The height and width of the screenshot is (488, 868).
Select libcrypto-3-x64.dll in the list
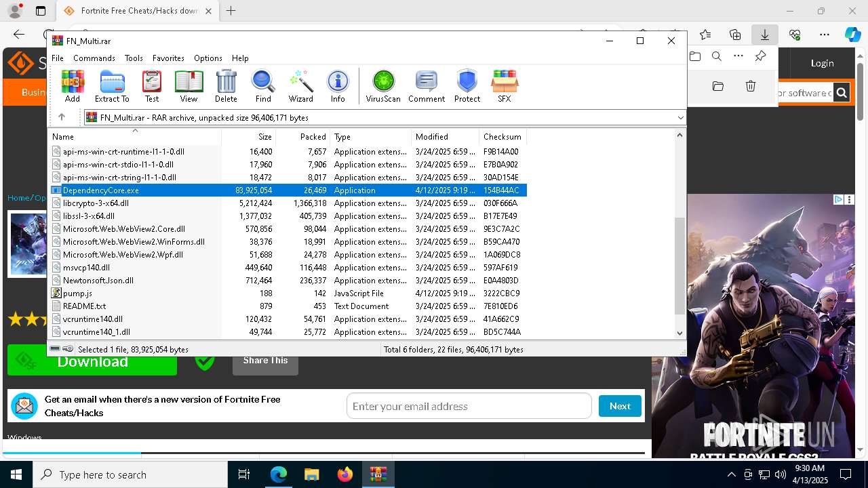(96, 203)
